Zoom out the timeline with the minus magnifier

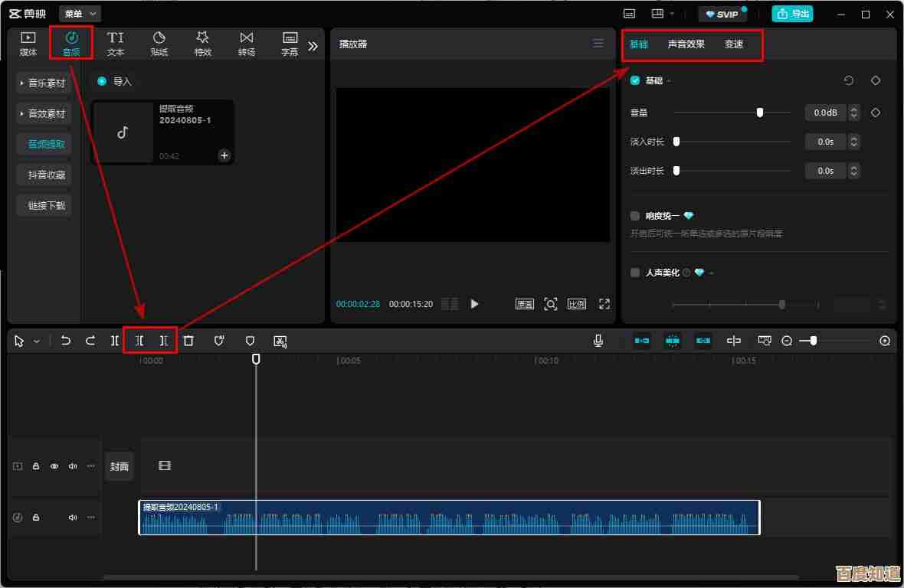(787, 341)
